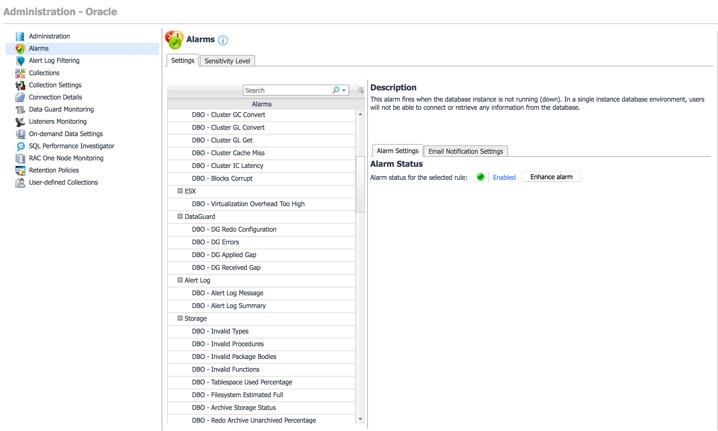
Task: Click the green alarm status indicator
Action: point(480,177)
